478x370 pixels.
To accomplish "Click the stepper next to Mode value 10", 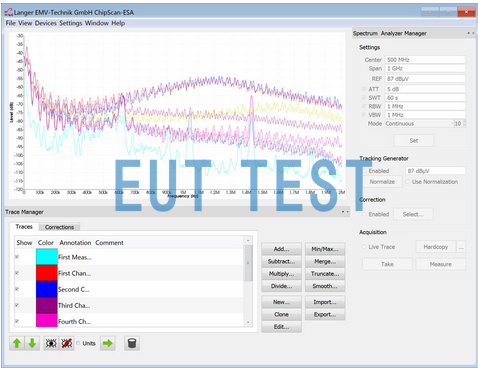I will tap(464, 124).
